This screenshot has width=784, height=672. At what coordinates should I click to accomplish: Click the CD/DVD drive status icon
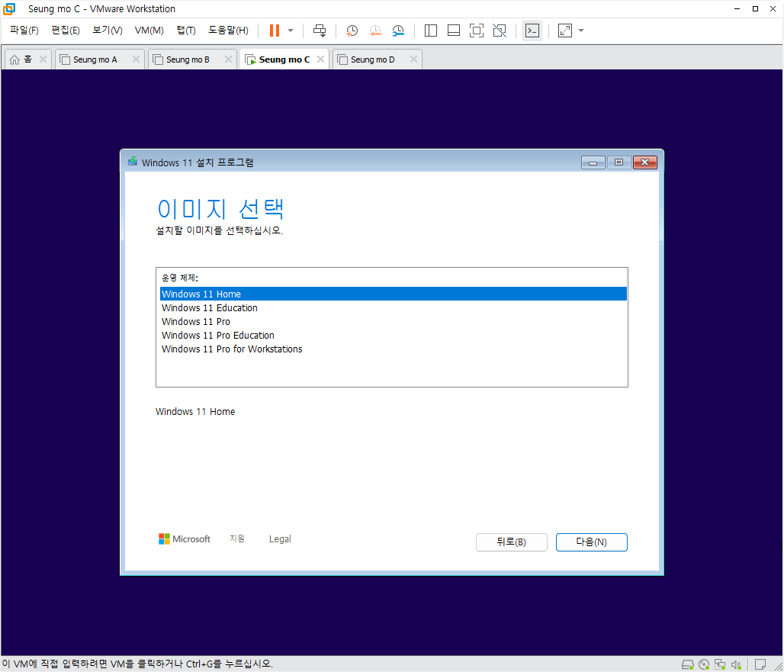click(704, 664)
